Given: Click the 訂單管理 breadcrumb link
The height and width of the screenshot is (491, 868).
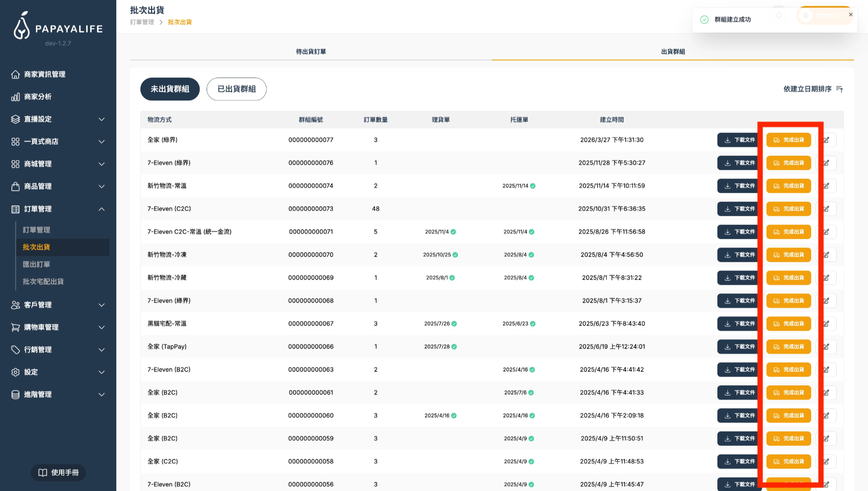Looking at the screenshot, I should coord(142,22).
